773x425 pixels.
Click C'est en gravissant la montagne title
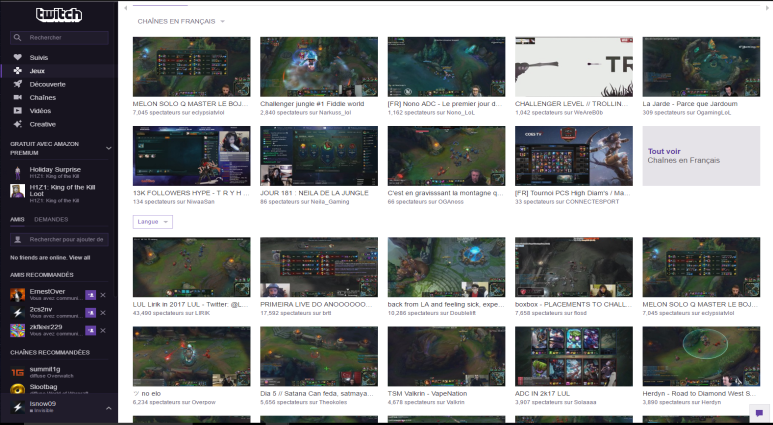click(x=446, y=193)
